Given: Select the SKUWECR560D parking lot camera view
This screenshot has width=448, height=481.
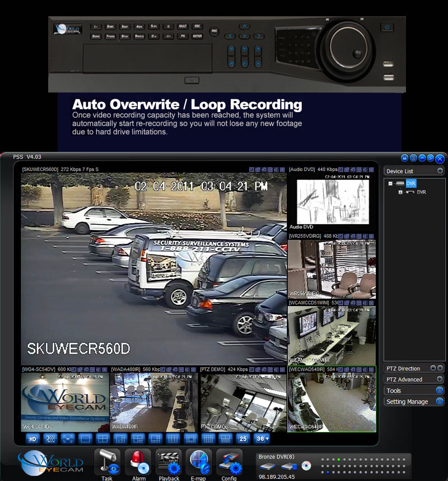Looking at the screenshot, I should coord(154,269).
